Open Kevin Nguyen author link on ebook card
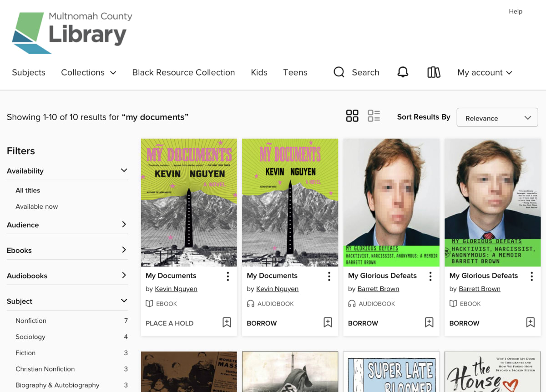Screen dimensions: 546x392 coord(176,289)
